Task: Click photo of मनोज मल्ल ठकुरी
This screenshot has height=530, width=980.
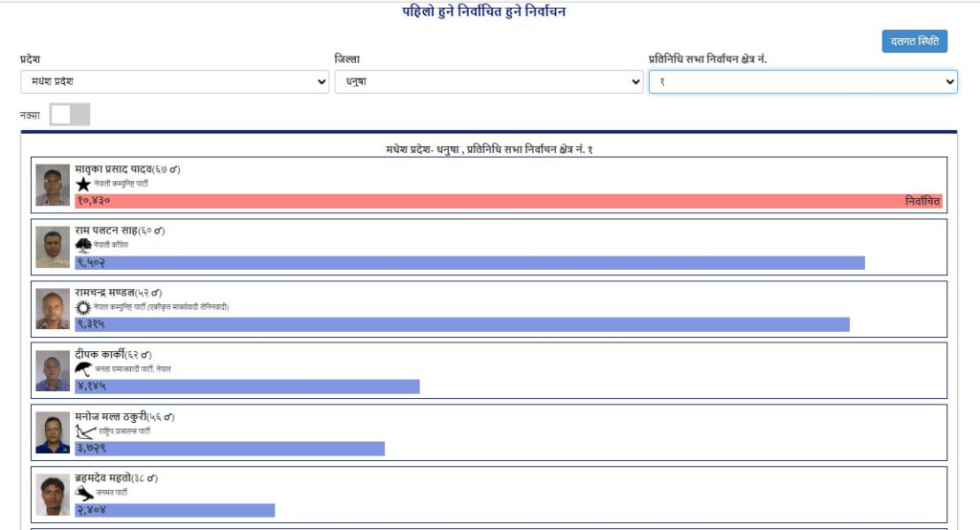Action: (53, 432)
